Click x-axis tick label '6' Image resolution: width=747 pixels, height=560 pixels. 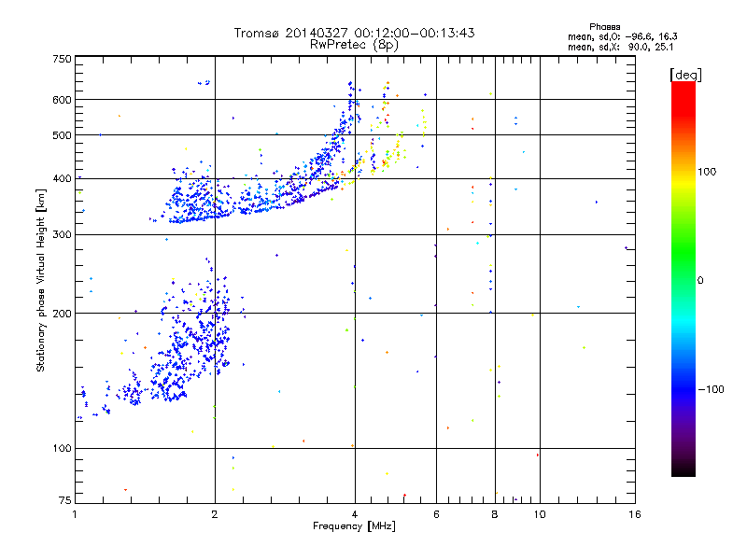(436, 514)
